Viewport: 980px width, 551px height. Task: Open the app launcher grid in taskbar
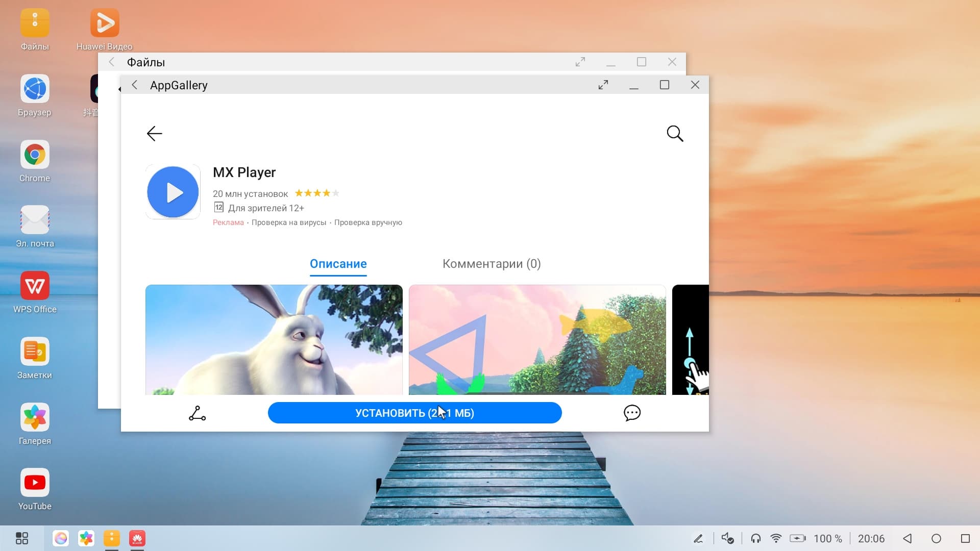(x=22, y=538)
